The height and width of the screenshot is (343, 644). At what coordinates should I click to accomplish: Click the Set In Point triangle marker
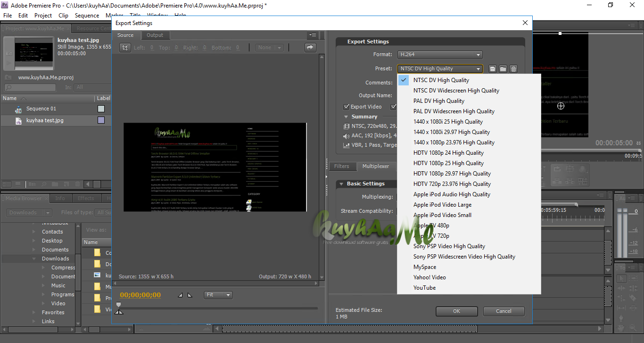coord(180,295)
